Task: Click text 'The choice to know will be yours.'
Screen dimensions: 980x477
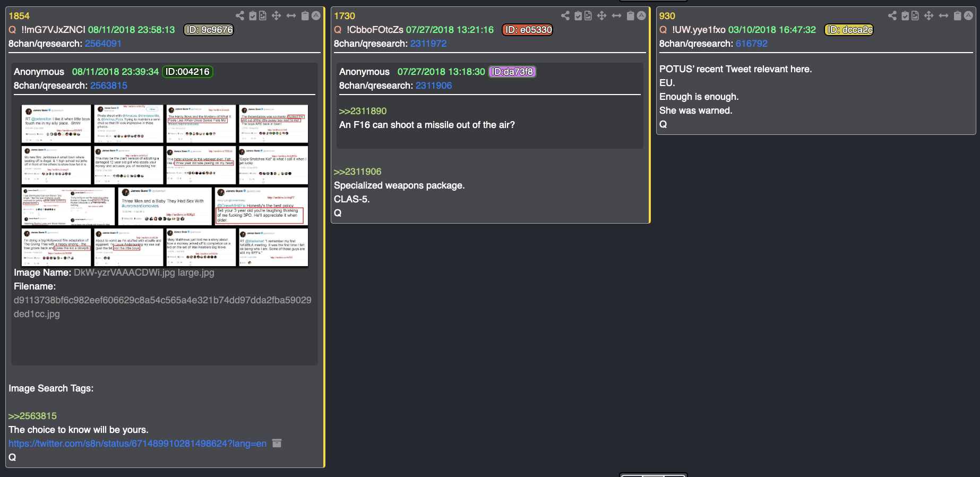Action: 79,430
